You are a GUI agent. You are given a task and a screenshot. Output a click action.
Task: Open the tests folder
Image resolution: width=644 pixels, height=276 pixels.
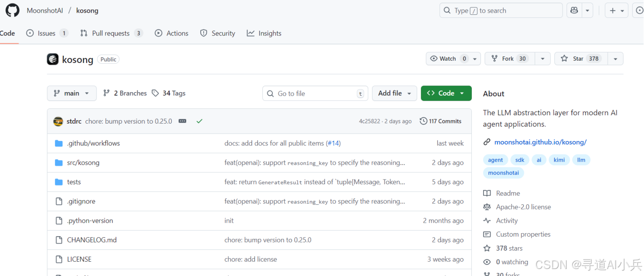74,182
